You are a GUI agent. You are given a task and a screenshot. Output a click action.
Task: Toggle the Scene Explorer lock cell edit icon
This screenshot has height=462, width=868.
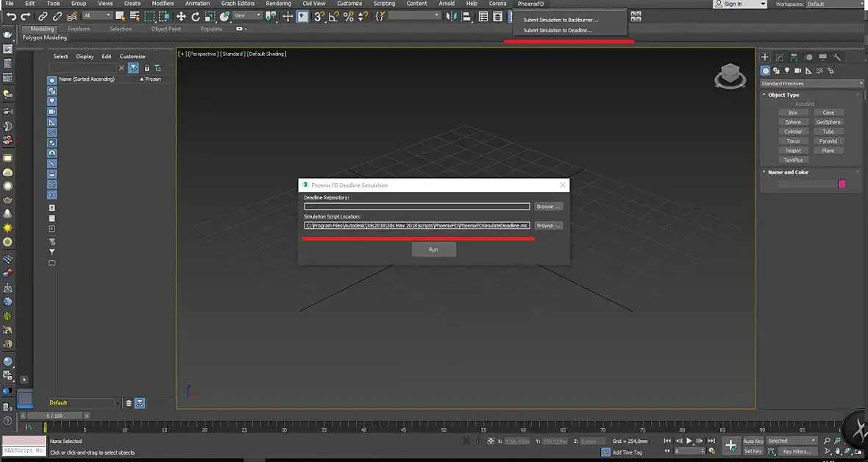pyautogui.click(x=146, y=68)
